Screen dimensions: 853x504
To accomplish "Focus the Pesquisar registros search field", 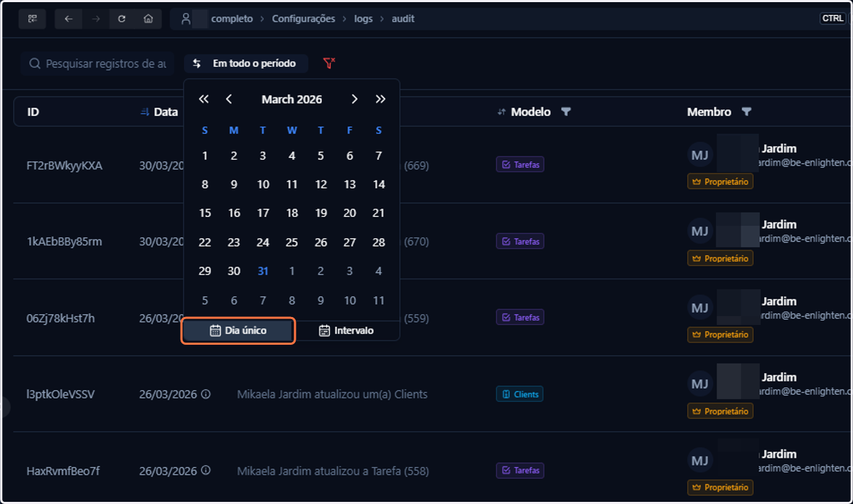I will pyautogui.click(x=97, y=63).
